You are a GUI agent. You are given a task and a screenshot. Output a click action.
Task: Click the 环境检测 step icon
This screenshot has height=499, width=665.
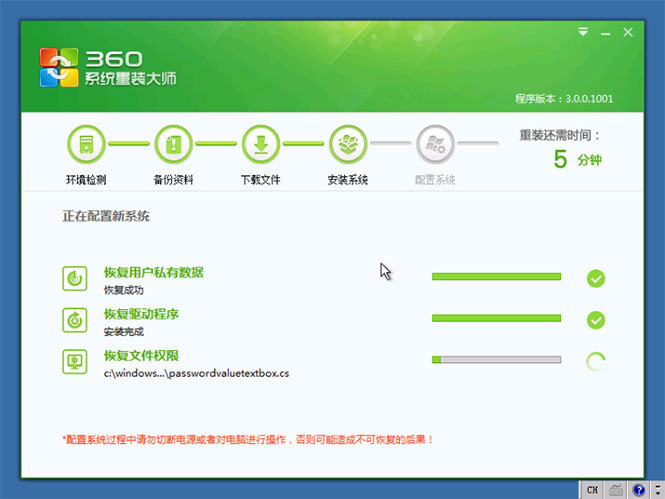pyautogui.click(x=86, y=144)
